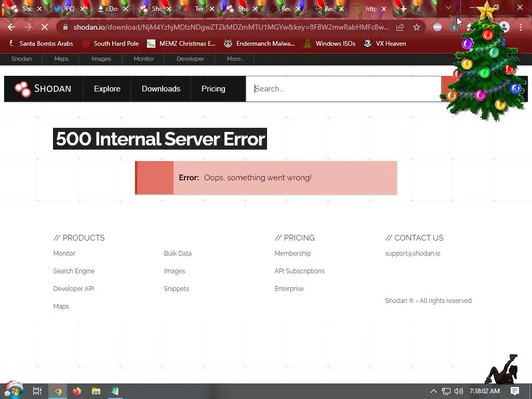
Task: Click the support@shodan.io email link
Action: click(x=413, y=254)
